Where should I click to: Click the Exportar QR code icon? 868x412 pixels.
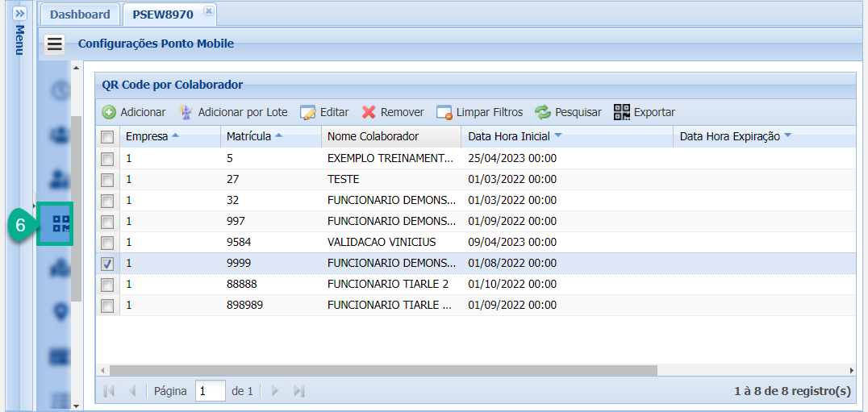[621, 112]
